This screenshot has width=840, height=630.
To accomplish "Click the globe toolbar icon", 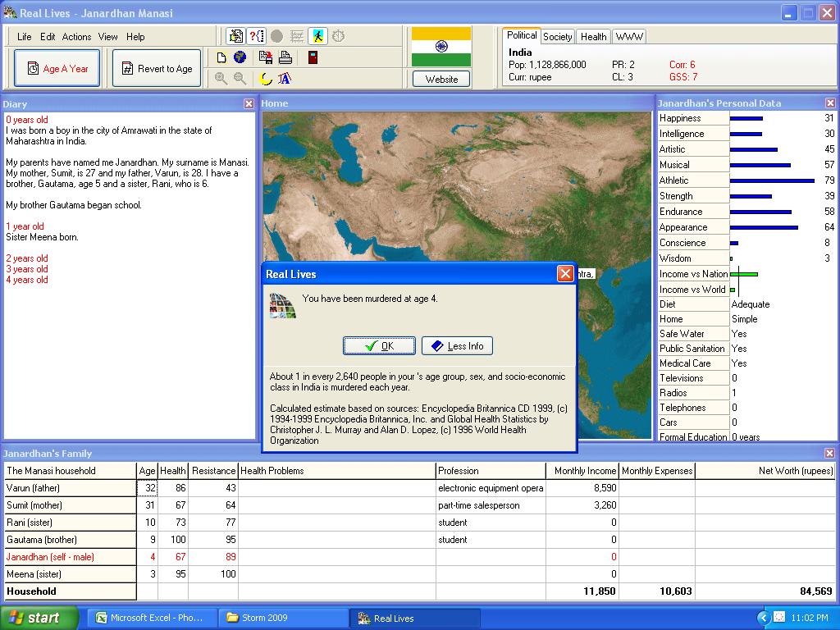I will click(240, 57).
